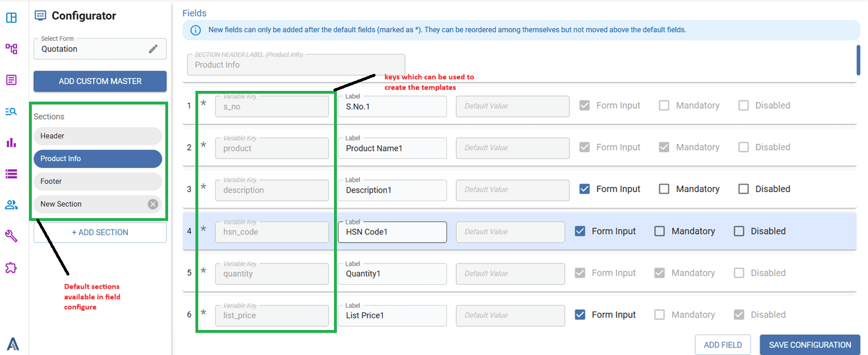Click the ADD FIELD button

(723, 345)
